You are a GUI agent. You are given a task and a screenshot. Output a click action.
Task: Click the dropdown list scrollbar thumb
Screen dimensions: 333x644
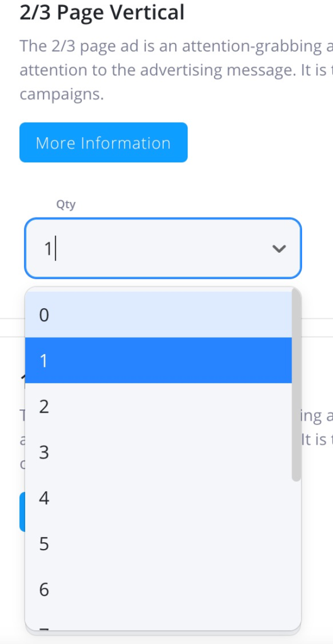tap(296, 384)
